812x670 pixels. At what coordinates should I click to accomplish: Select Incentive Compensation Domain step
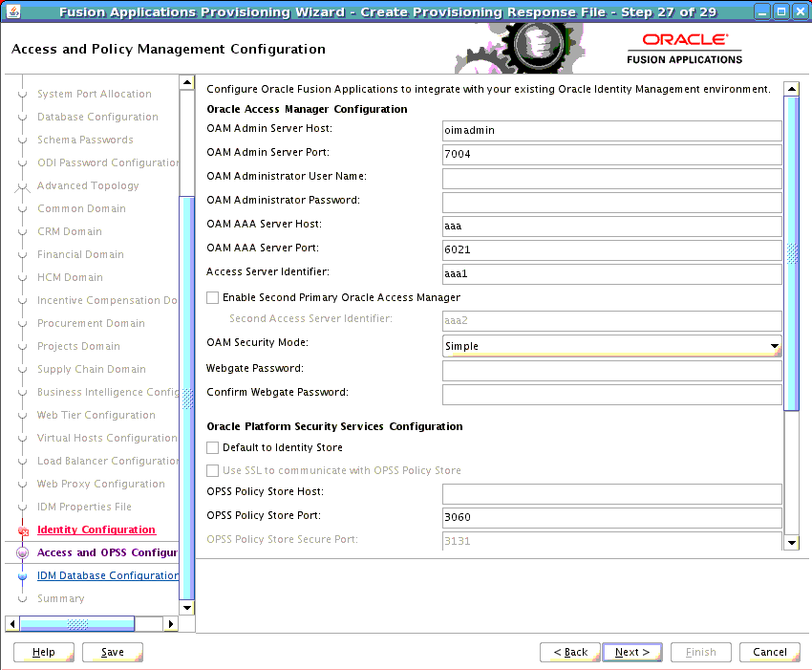coord(107,300)
